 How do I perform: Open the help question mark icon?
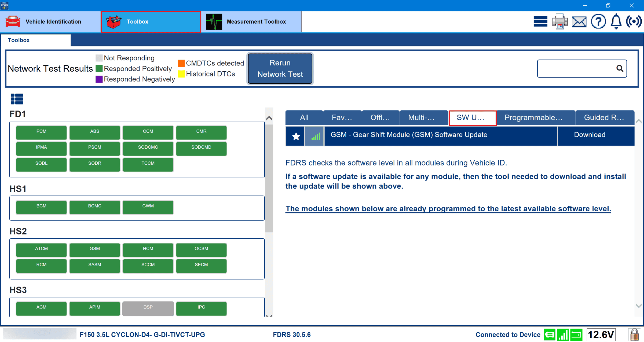coord(598,21)
